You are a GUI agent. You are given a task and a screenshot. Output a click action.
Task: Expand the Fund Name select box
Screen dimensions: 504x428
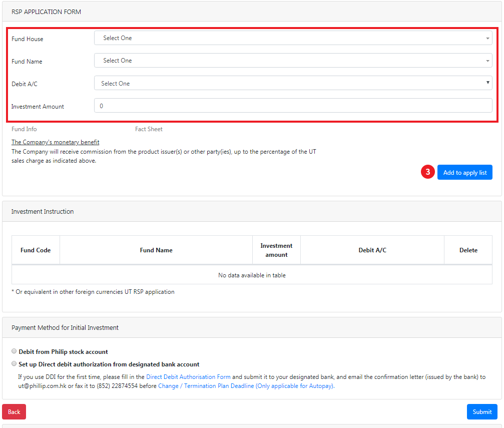pos(293,61)
